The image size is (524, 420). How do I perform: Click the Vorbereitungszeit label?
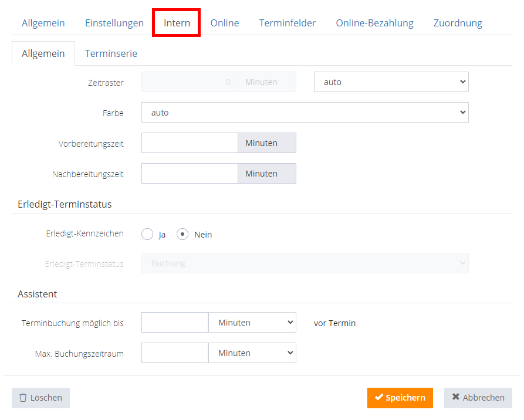[x=91, y=144]
